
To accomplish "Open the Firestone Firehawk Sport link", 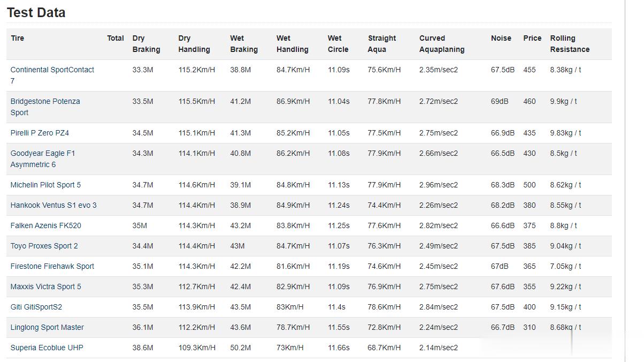I will pyautogui.click(x=52, y=266).
